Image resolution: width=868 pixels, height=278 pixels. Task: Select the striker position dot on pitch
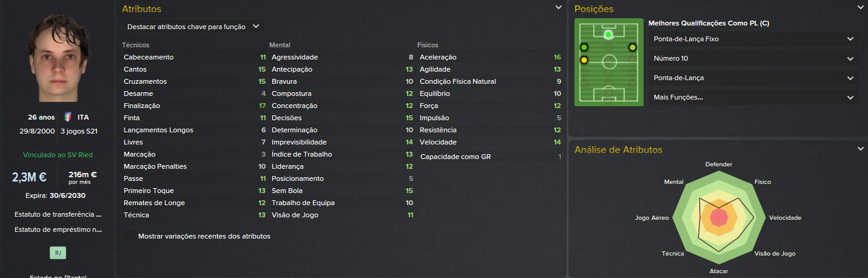(608, 35)
